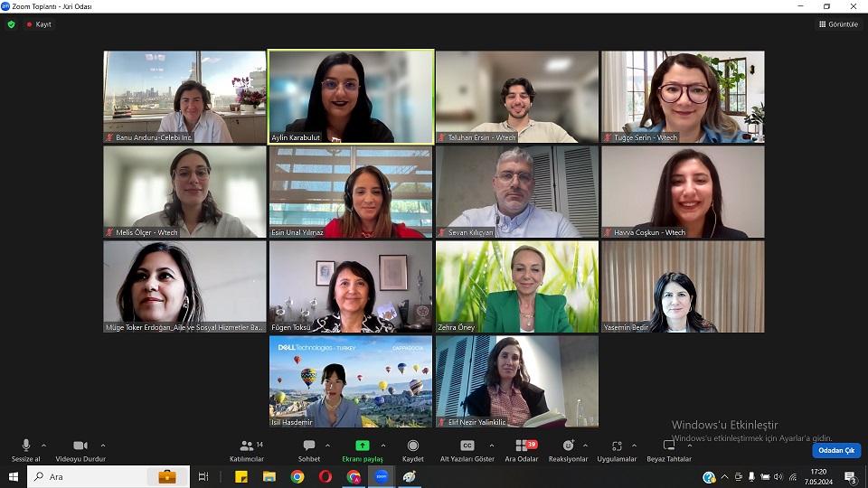
Task: Open the Sohbet chat panel
Action: click(x=309, y=450)
